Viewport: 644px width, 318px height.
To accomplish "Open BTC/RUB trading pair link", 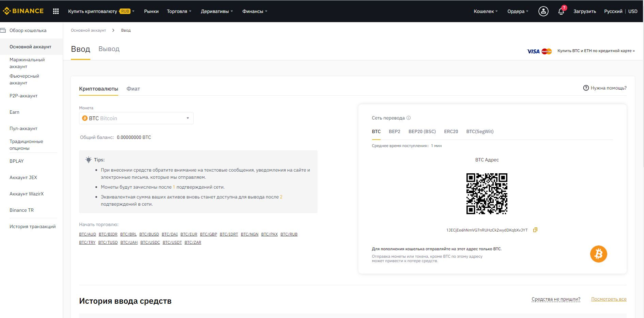I will (289, 234).
